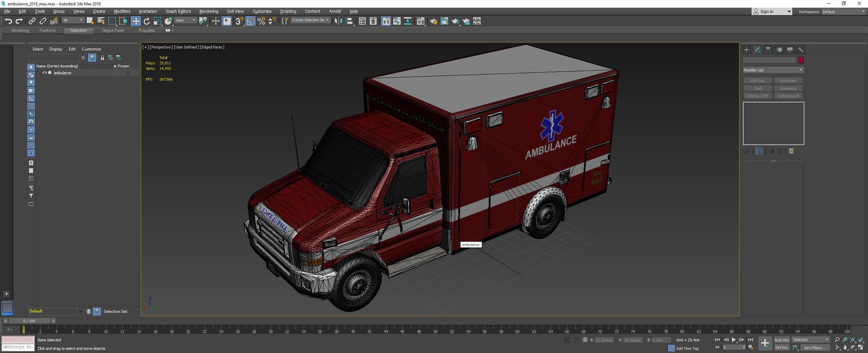
Task: Activate the Select and Move tool
Action: tap(136, 21)
